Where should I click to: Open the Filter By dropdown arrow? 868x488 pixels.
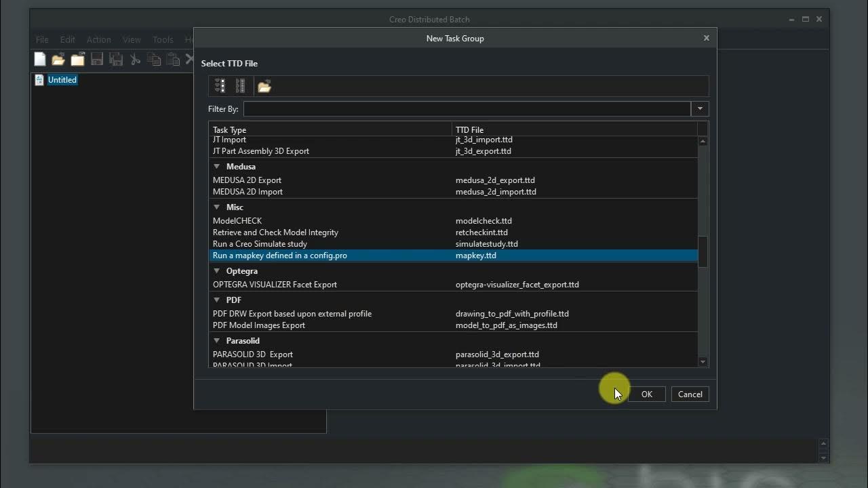700,108
